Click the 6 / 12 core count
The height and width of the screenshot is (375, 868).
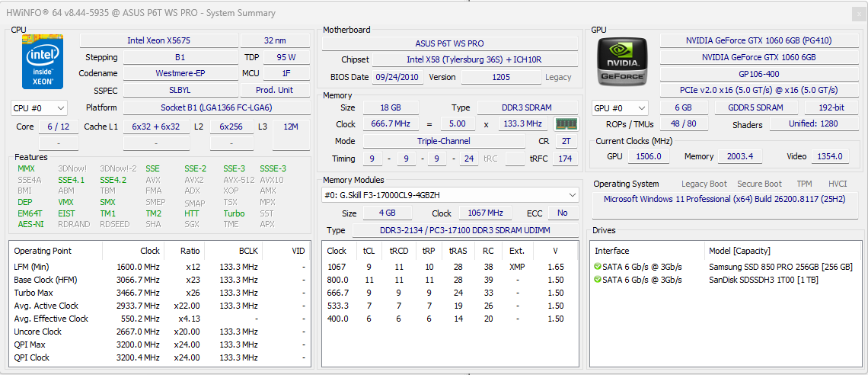click(59, 127)
